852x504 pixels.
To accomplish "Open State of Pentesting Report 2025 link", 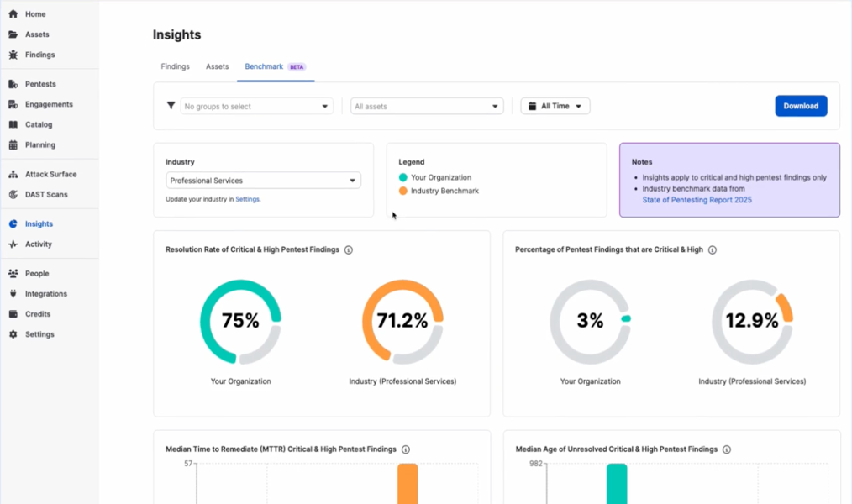I will [697, 200].
